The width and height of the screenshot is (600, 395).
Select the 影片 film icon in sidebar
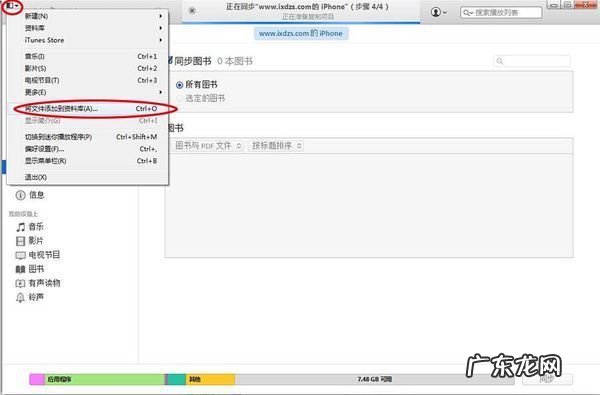pos(20,241)
